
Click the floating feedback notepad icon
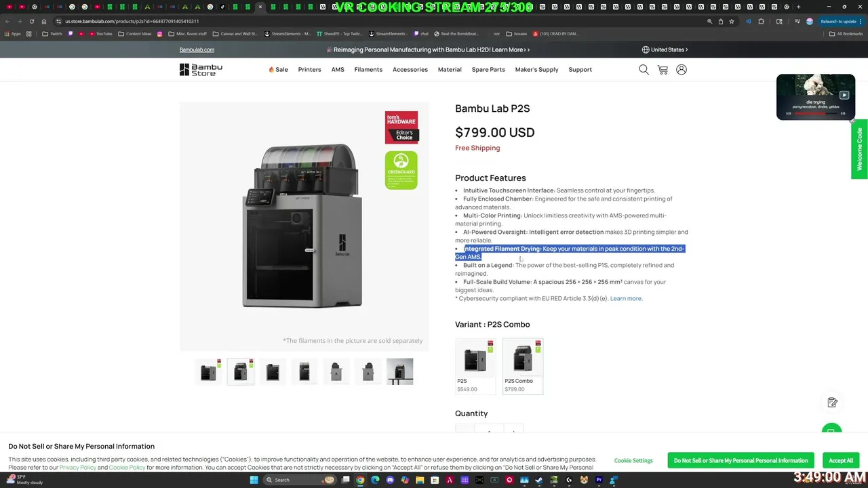pos(833,403)
